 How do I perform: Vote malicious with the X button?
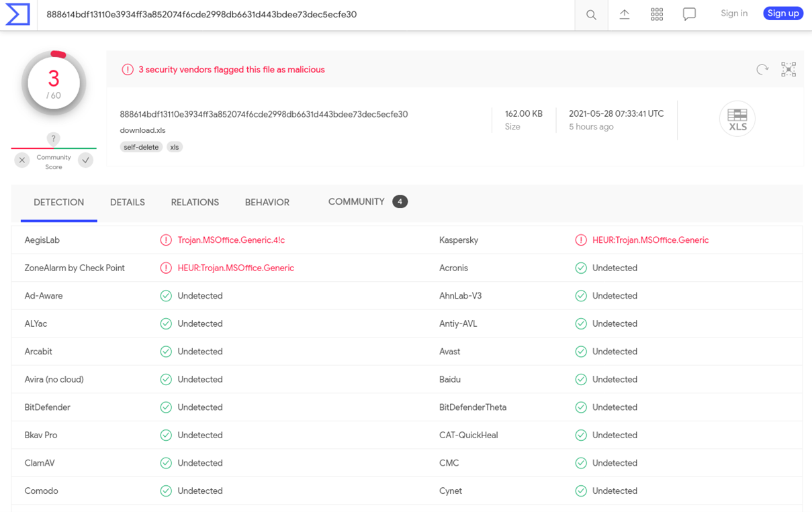pyautogui.click(x=22, y=160)
